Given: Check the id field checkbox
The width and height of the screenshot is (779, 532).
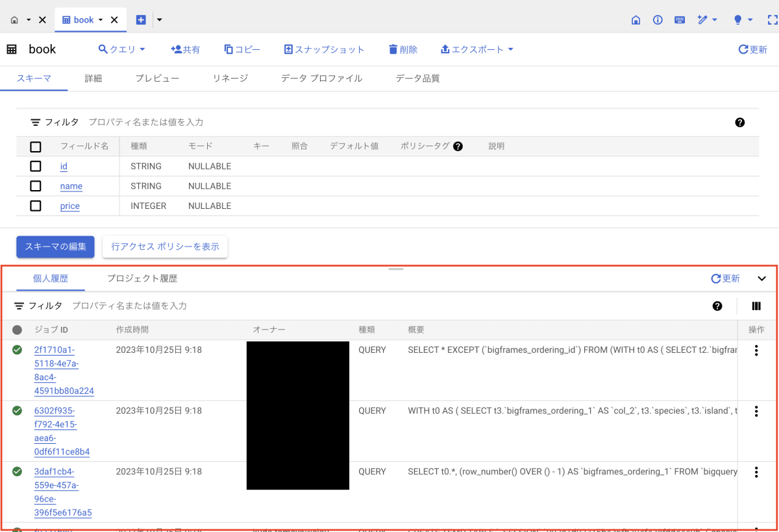Looking at the screenshot, I should (36, 166).
